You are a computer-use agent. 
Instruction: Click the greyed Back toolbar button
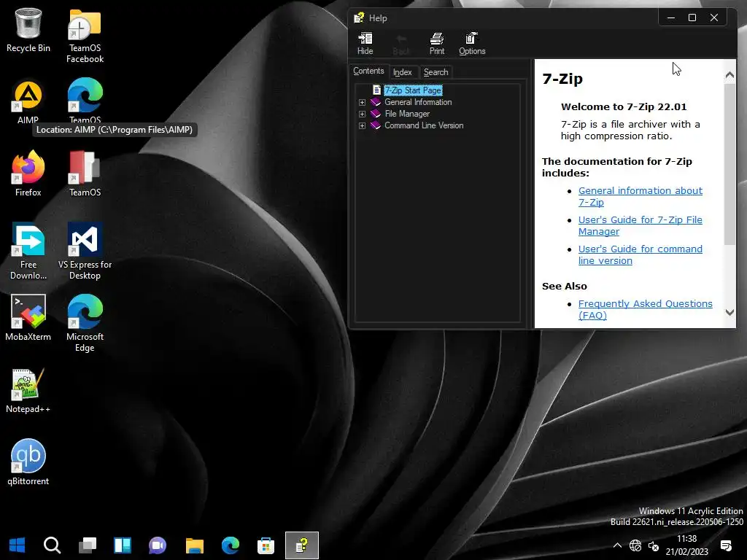[400, 43]
